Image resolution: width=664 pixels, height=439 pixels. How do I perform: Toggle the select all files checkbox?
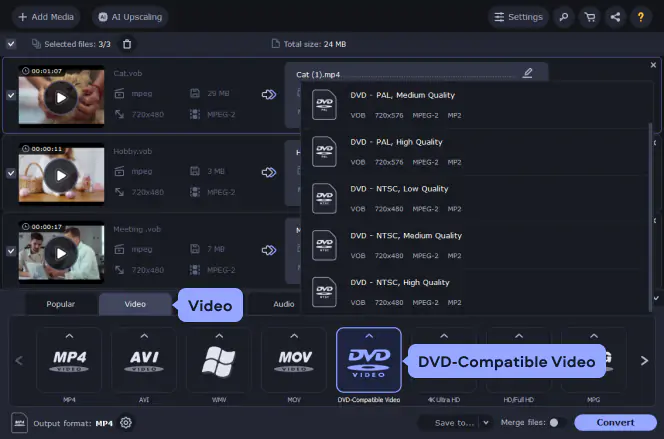tap(11, 44)
